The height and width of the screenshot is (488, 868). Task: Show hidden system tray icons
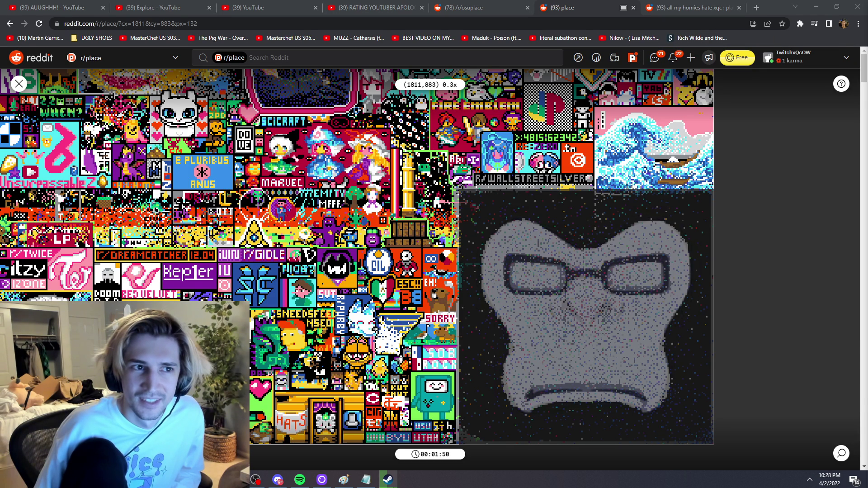(x=809, y=479)
